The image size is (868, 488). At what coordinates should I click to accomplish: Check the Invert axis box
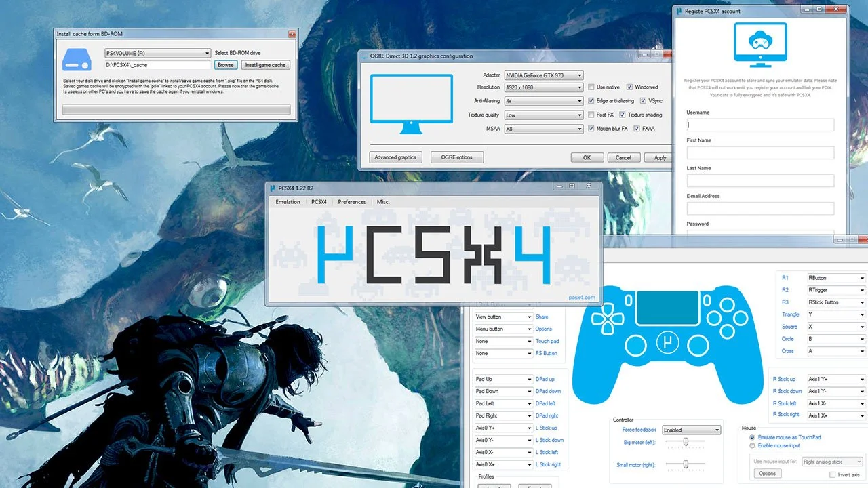pyautogui.click(x=833, y=474)
